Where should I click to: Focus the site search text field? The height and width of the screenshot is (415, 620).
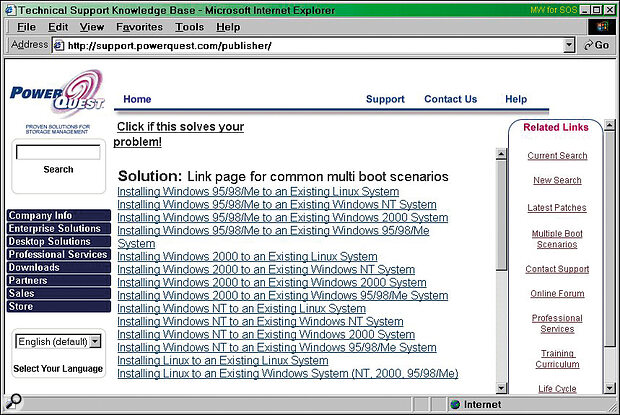[x=58, y=152]
